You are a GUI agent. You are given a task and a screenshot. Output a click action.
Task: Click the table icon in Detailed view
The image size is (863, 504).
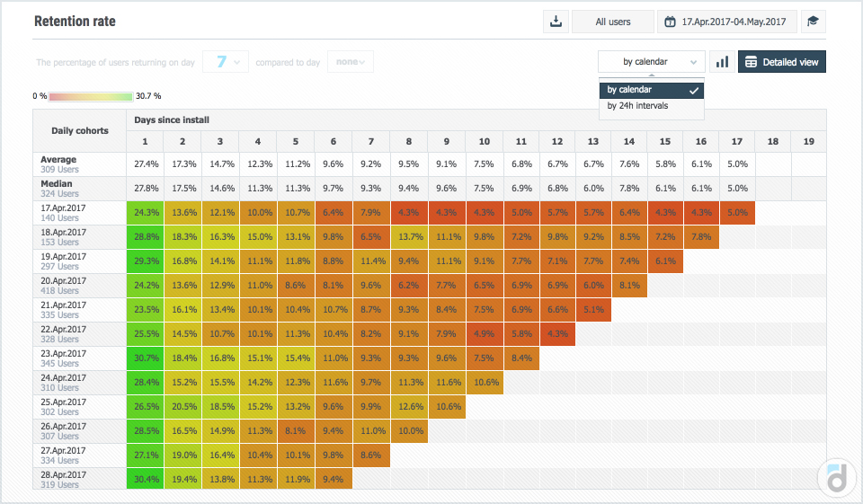coord(751,62)
